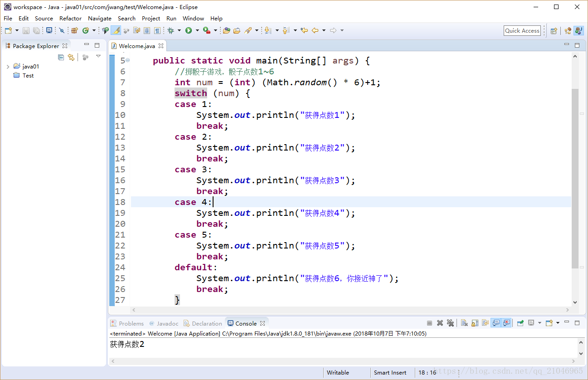
Task: Select the Test project in Package Explorer
Action: point(24,76)
